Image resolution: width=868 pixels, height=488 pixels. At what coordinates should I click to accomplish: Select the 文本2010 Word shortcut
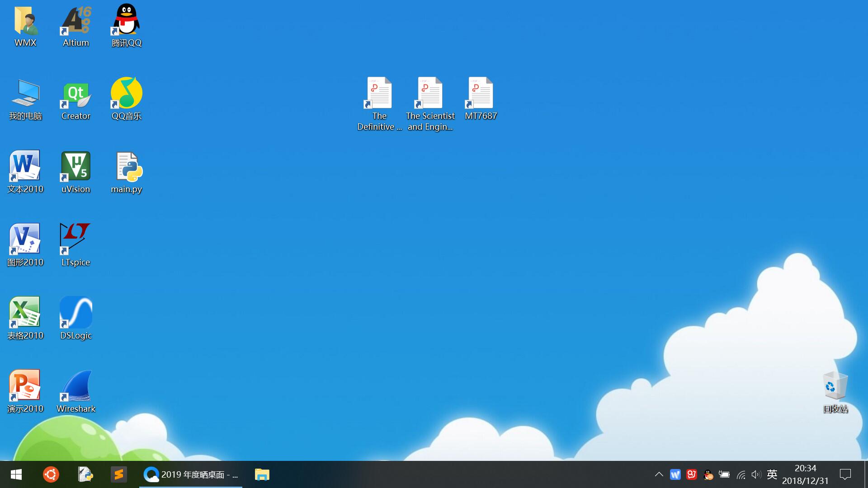pos(25,173)
